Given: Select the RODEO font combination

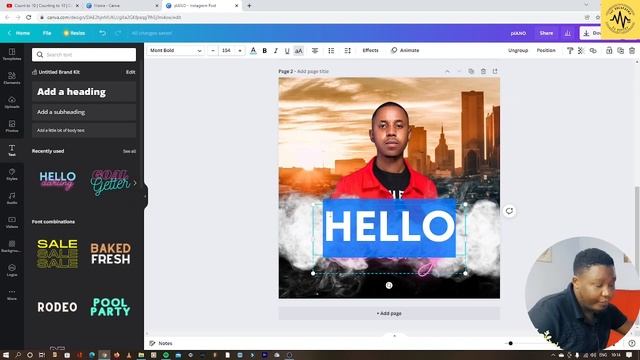Looking at the screenshot, I should tap(58, 307).
